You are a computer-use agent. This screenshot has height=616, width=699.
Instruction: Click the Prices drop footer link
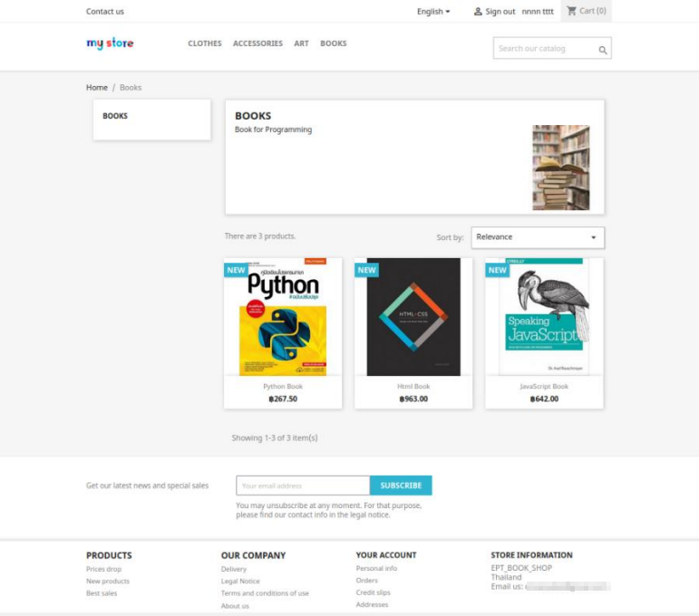103,569
